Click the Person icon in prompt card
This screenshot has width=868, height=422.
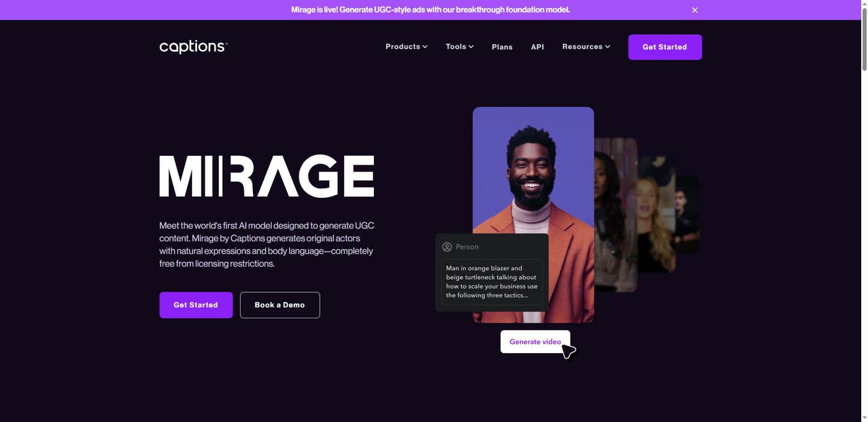click(x=447, y=247)
